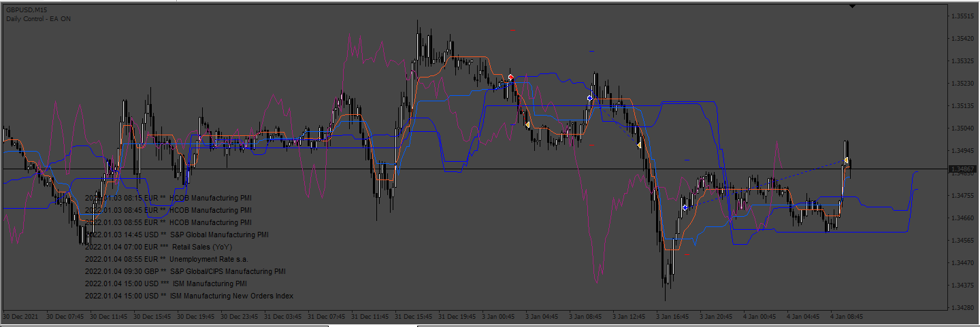
Task: Click the '4 Jan 04:45' time axis label
Action: [804, 316]
